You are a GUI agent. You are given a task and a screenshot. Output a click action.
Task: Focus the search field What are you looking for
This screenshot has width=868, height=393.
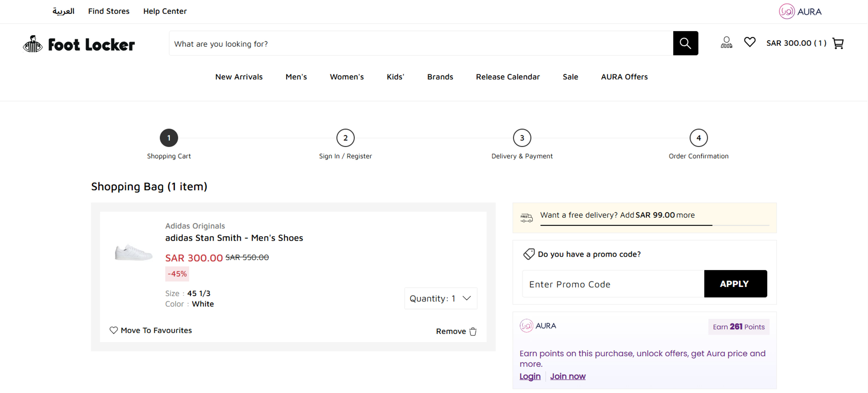click(x=421, y=43)
